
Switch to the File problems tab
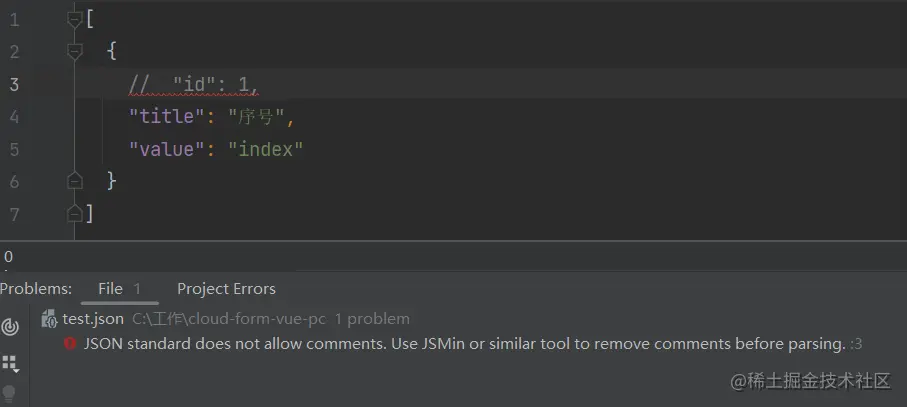[x=119, y=288]
